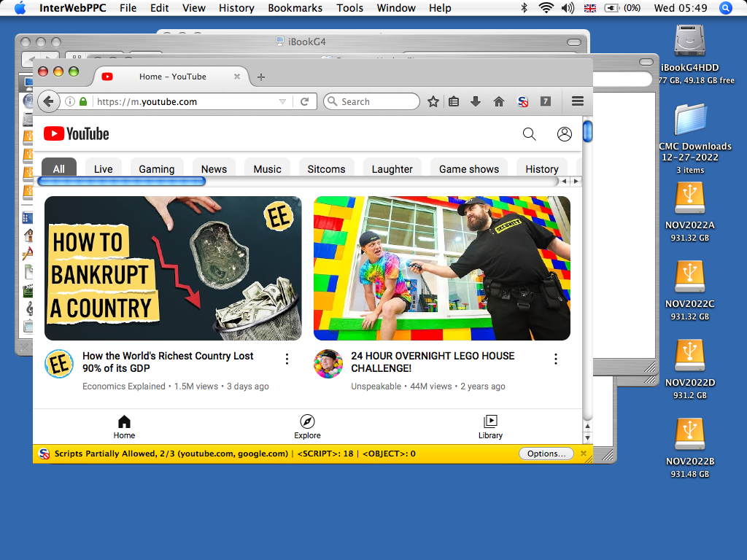Click the browser back arrow button
This screenshot has width=747, height=560.
48,101
